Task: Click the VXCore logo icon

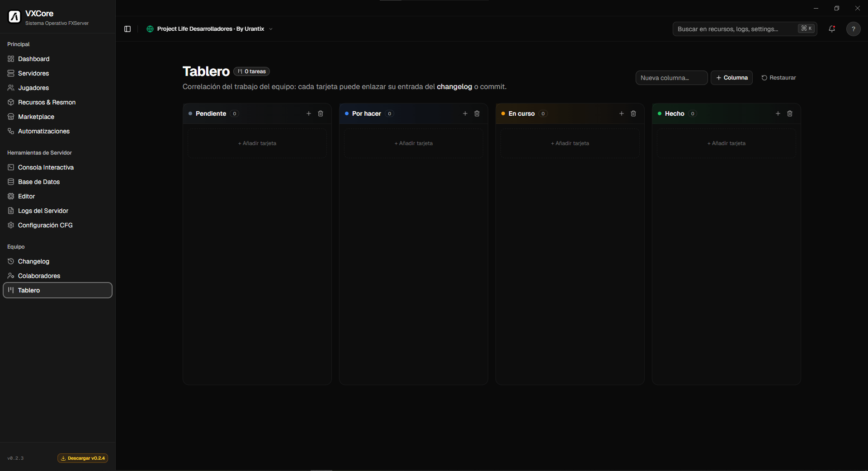Action: [x=14, y=17]
